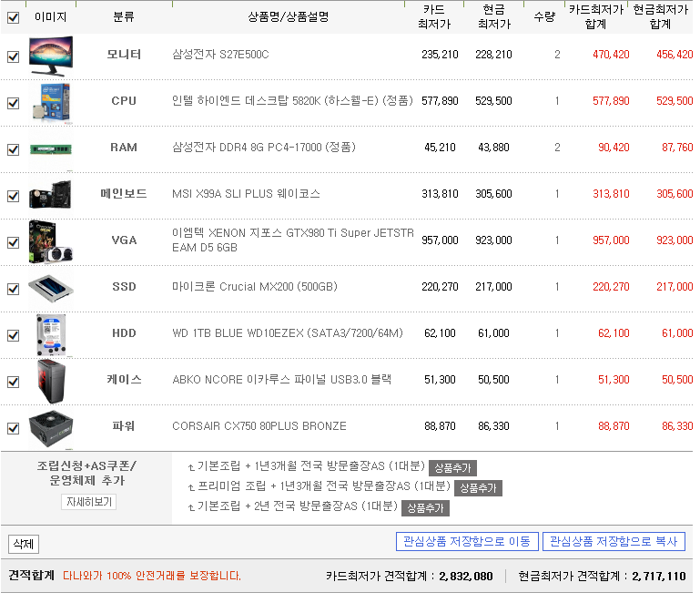Click card price 220,270 in SSD row
Screen dimensions: 700x603
[441, 287]
